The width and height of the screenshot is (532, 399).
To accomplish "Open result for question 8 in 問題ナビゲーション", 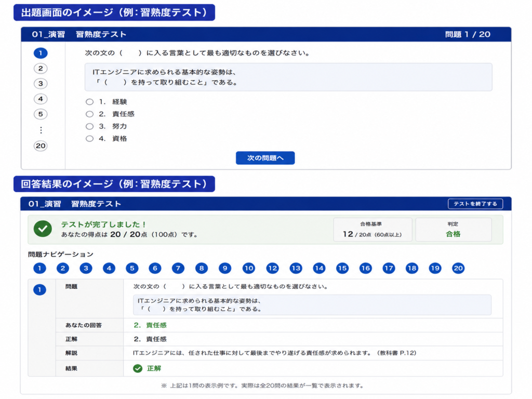I will (202, 269).
